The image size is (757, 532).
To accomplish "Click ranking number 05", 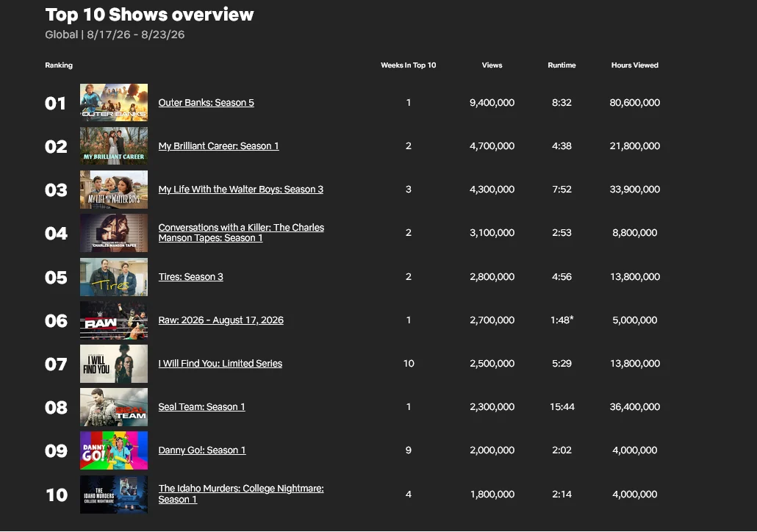I will (x=56, y=277).
